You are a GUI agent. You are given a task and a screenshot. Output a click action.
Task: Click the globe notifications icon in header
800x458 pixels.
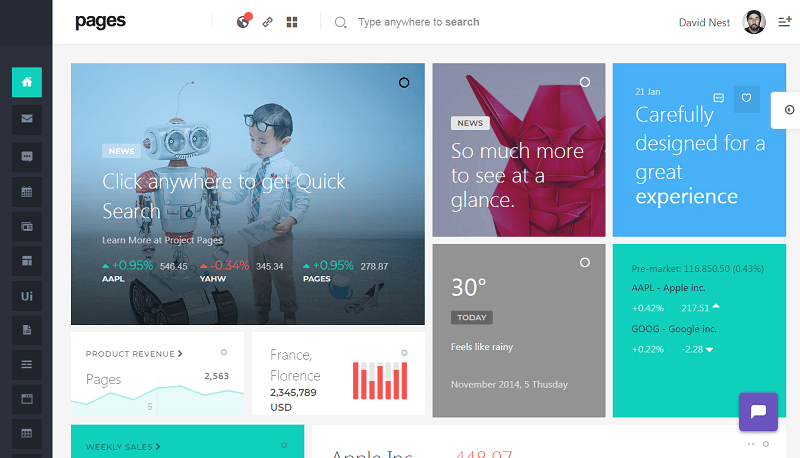tap(243, 21)
